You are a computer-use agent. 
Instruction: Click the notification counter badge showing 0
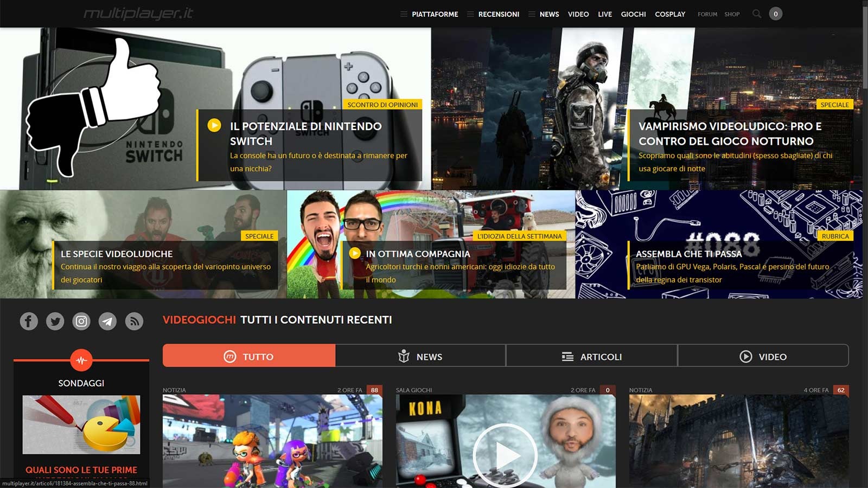(776, 14)
